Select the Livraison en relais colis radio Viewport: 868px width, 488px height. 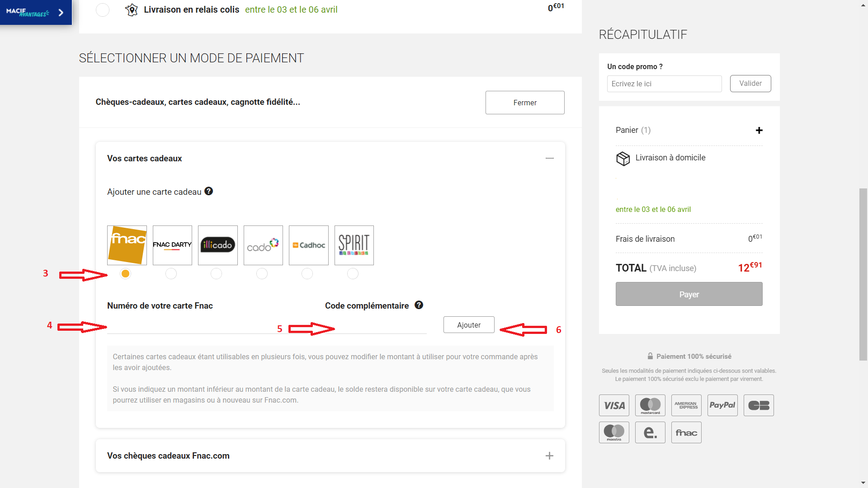(x=103, y=9)
